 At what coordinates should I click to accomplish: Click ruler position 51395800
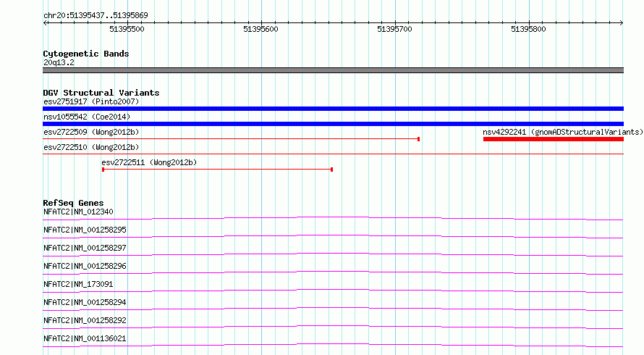tap(529, 29)
